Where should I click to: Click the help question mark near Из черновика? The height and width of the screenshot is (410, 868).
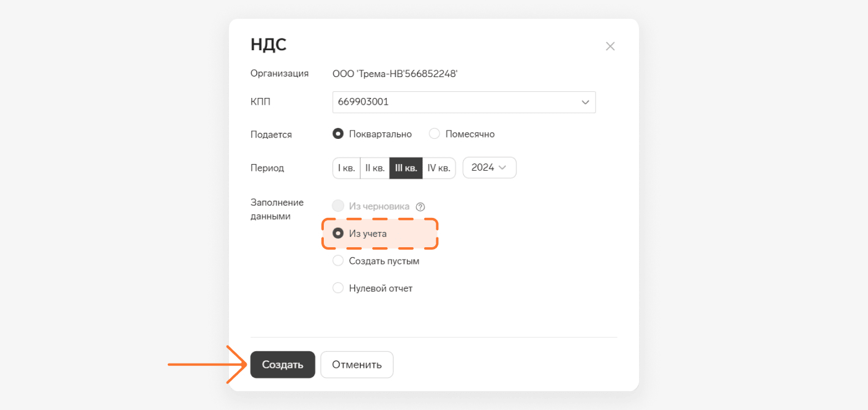point(420,207)
